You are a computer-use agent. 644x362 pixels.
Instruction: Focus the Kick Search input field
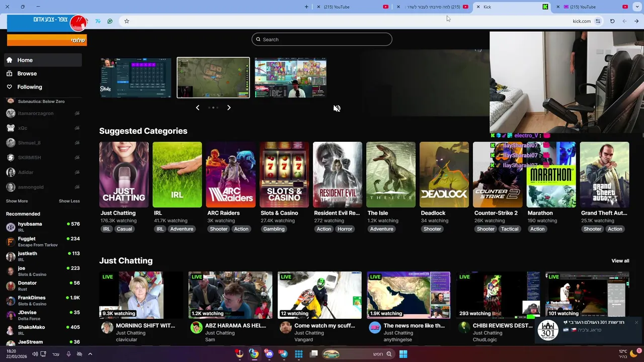coord(322,39)
